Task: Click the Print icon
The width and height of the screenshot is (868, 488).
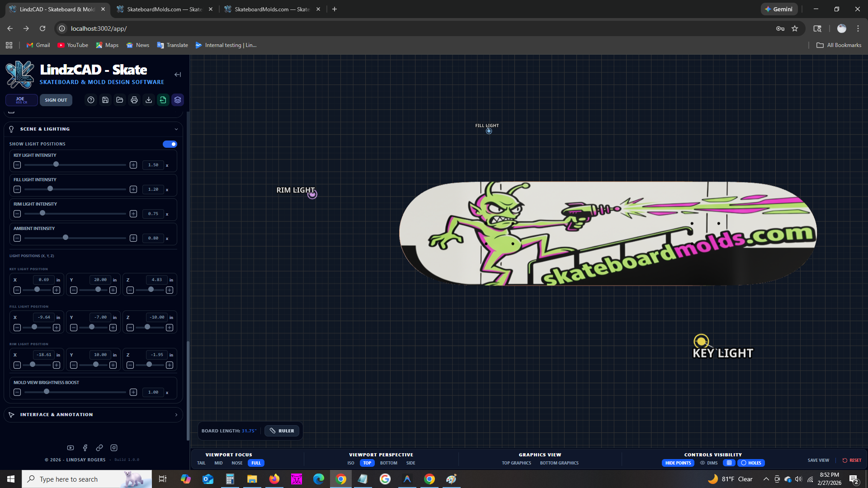Action: tap(134, 100)
